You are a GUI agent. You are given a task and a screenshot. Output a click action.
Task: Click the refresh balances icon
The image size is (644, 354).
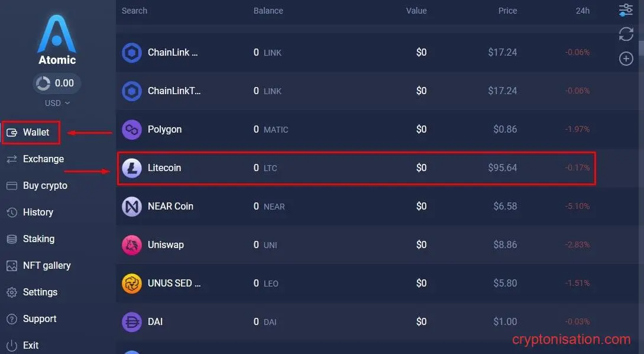[626, 34]
